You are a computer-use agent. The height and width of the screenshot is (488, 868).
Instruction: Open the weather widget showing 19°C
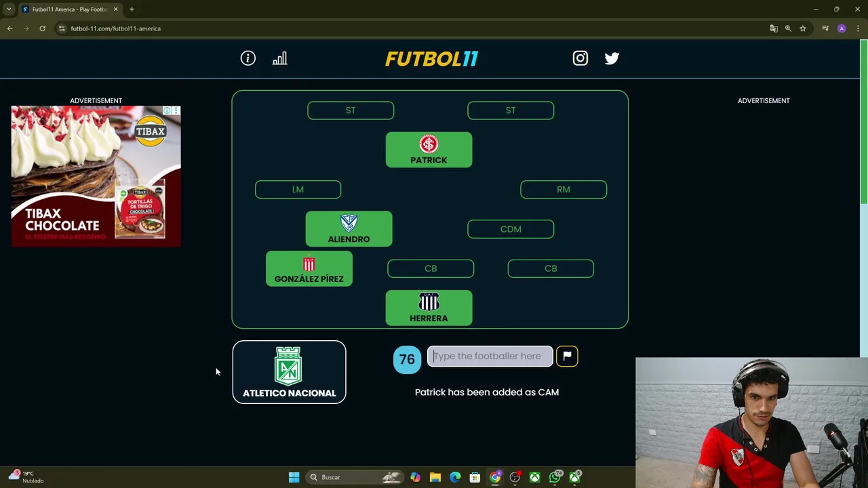[26, 476]
